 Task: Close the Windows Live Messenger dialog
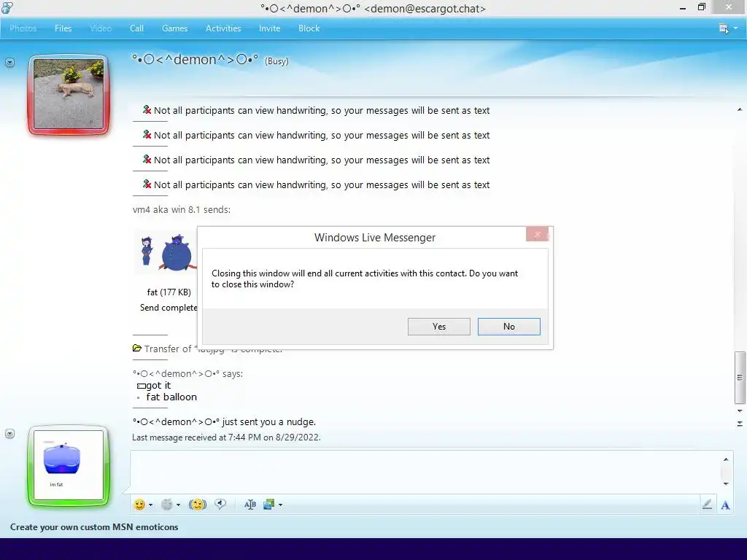(538, 234)
